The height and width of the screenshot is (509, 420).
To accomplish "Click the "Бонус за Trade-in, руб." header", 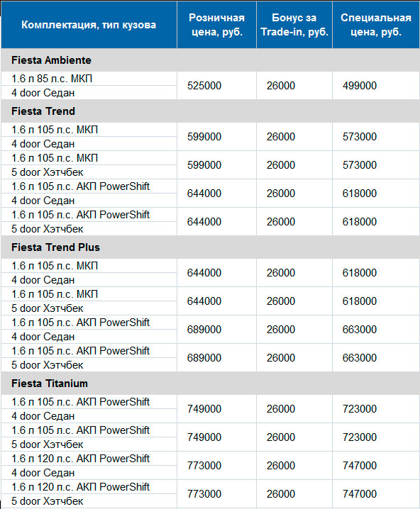I will [x=294, y=25].
